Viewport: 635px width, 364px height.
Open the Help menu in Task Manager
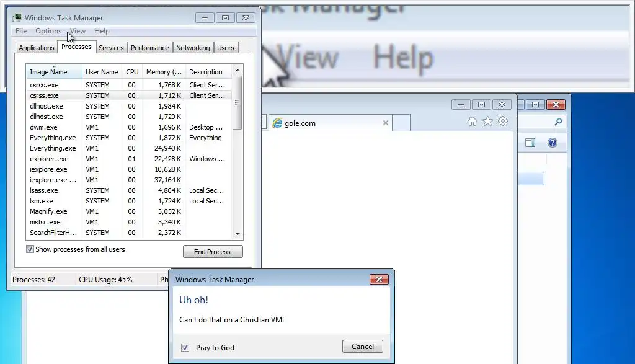[102, 31]
